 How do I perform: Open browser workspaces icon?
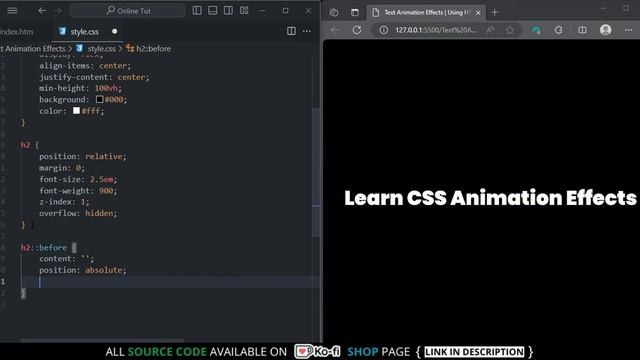click(x=333, y=13)
